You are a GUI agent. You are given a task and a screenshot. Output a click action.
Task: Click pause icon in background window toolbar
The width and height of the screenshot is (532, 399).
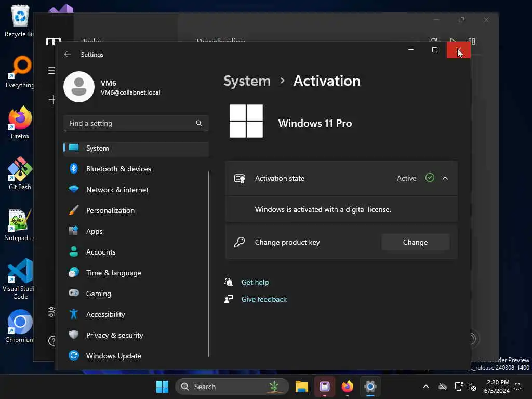point(472,42)
